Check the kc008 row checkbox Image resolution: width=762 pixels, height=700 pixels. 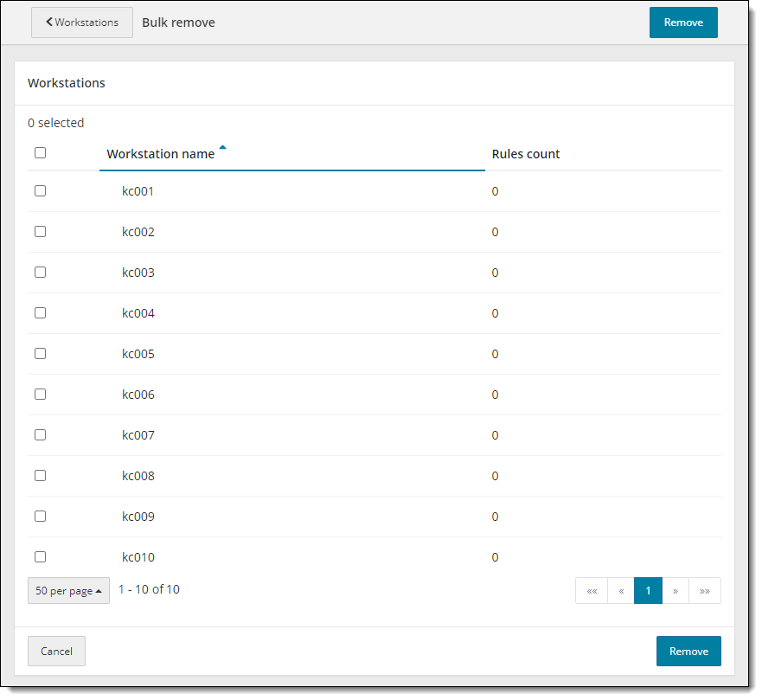[41, 475]
